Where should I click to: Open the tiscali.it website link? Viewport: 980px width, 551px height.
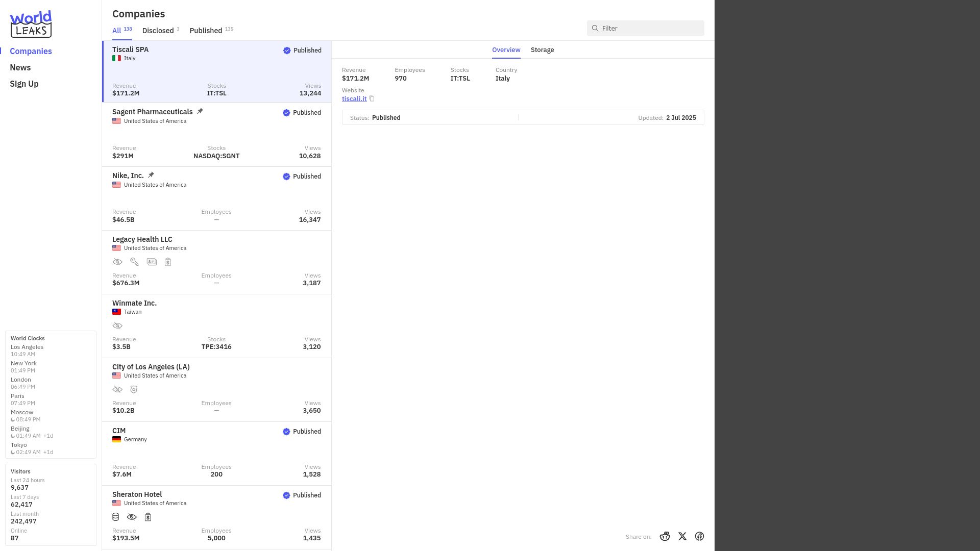354,98
